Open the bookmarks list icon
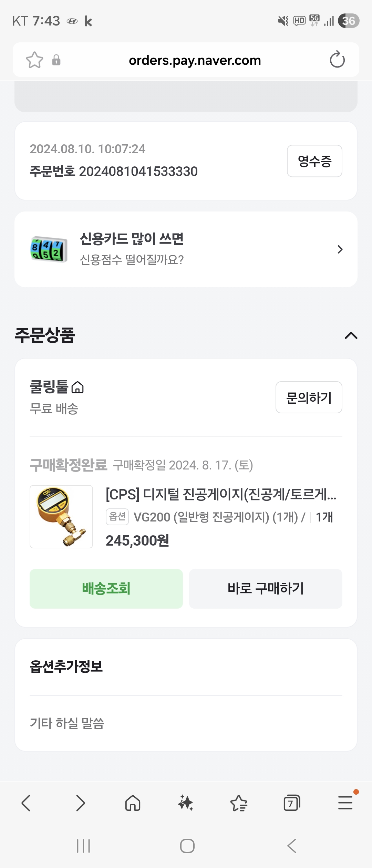Image resolution: width=372 pixels, height=868 pixels. 239,803
